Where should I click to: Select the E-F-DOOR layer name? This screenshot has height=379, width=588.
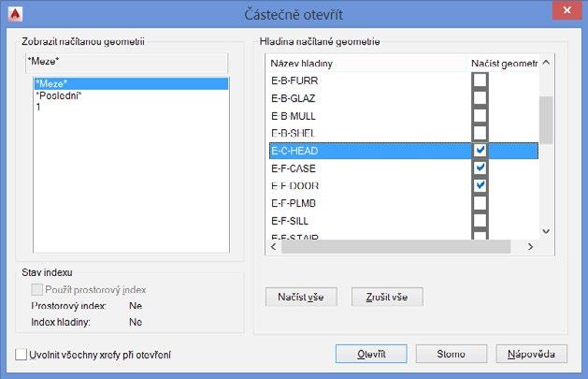pyautogui.click(x=294, y=185)
